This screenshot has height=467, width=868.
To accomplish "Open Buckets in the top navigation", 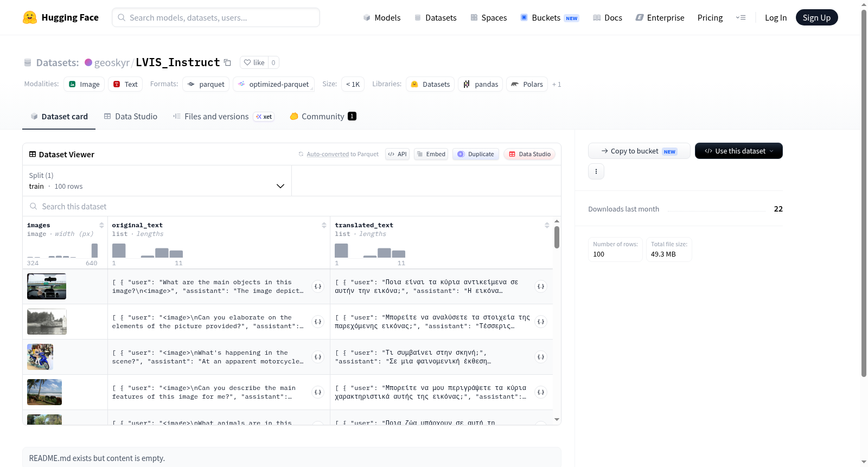I will coord(550,17).
